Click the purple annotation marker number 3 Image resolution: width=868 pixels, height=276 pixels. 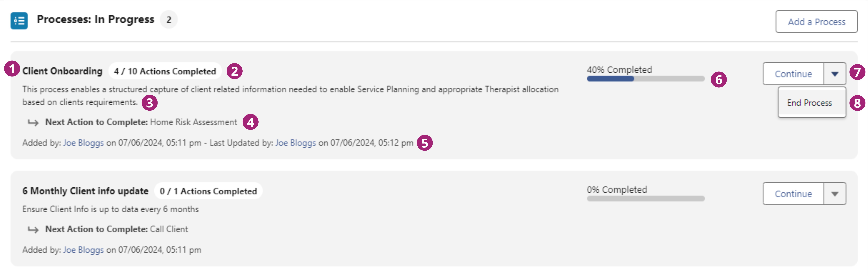149,103
